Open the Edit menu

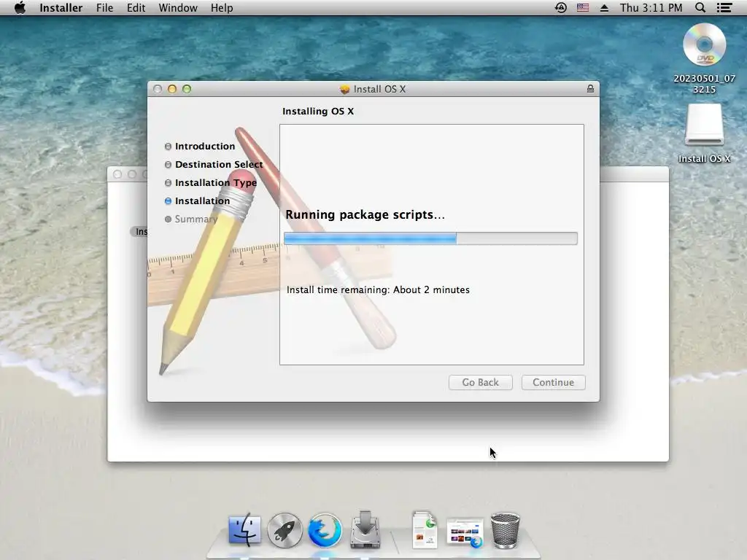136,7
